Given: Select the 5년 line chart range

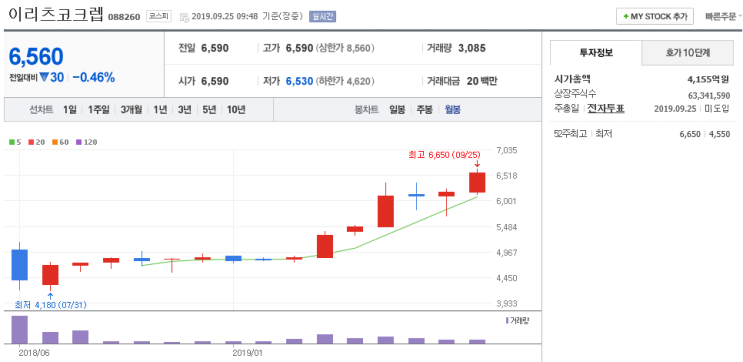Looking at the screenshot, I should pos(209,110).
